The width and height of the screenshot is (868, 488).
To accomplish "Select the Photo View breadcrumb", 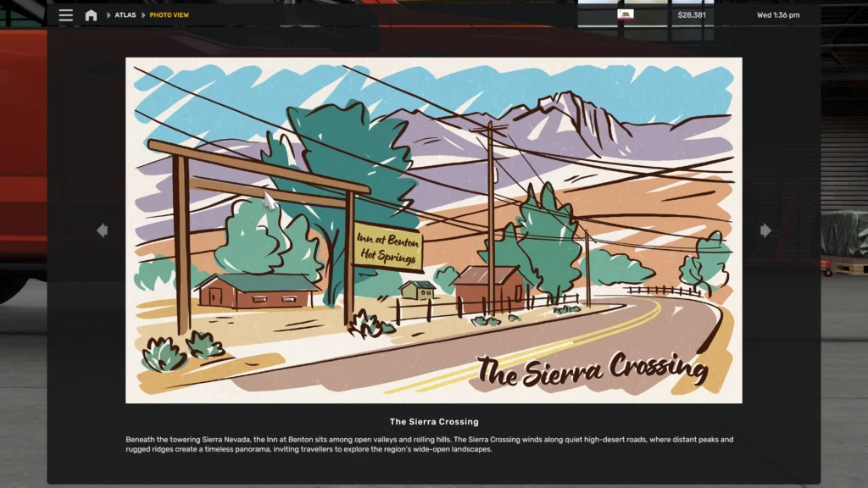I will pyautogui.click(x=169, y=15).
